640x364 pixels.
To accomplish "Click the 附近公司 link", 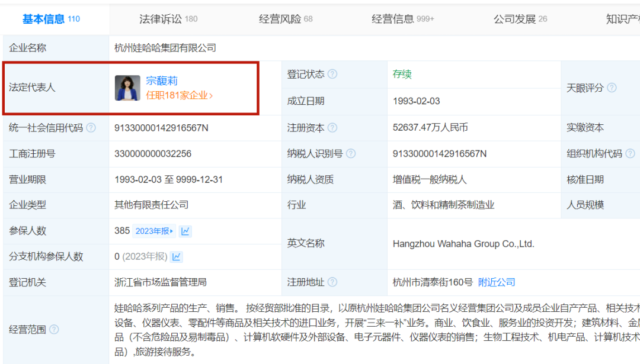I will 497,282.
